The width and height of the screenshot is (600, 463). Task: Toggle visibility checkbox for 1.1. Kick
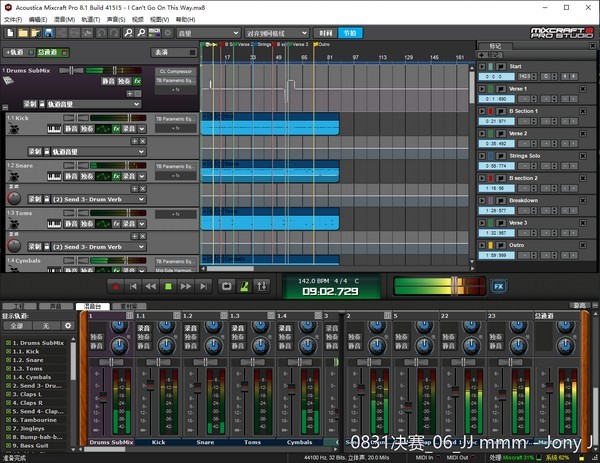point(9,352)
